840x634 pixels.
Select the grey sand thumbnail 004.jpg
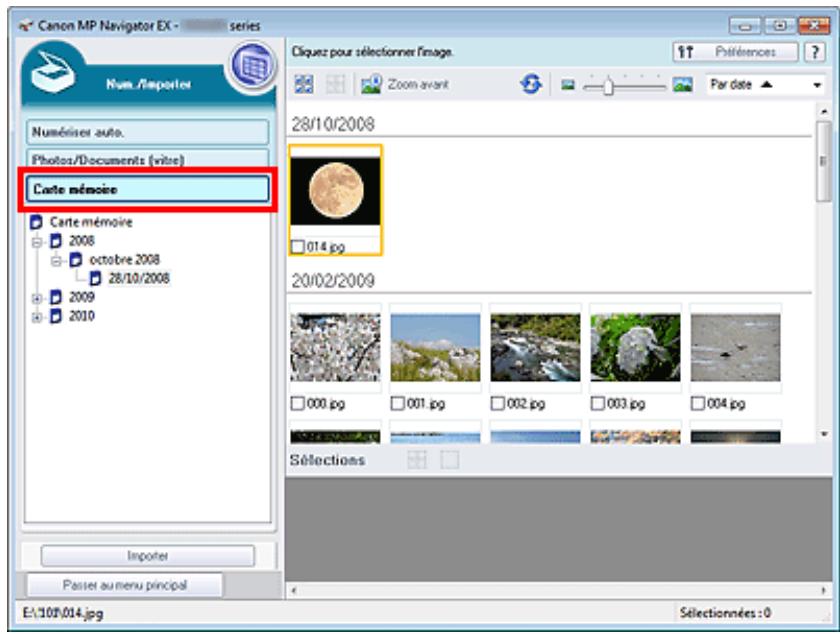735,347
